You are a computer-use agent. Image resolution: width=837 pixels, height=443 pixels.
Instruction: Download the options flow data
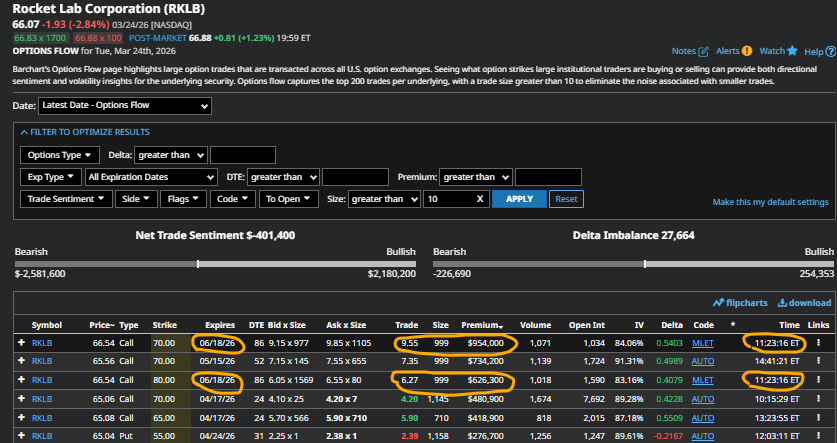tap(803, 302)
